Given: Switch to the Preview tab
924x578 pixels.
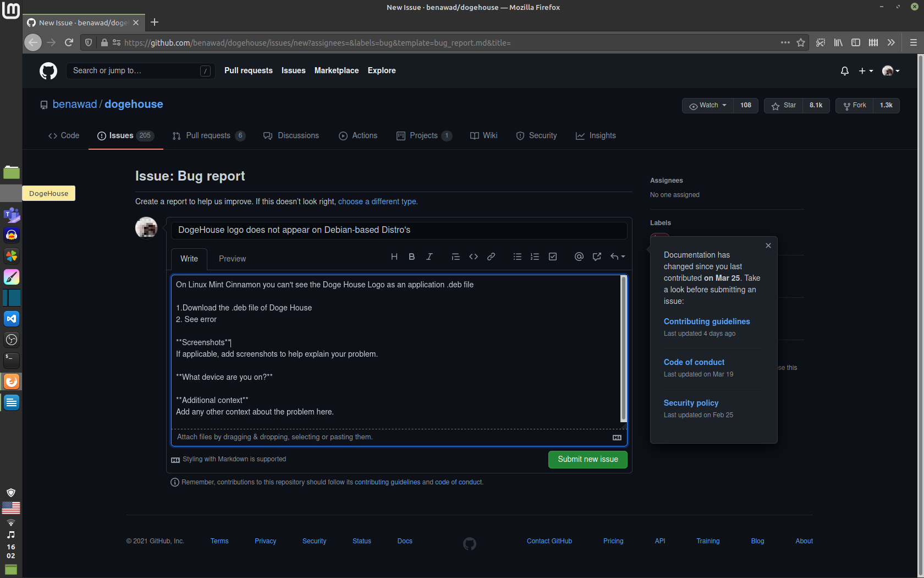Looking at the screenshot, I should (232, 259).
